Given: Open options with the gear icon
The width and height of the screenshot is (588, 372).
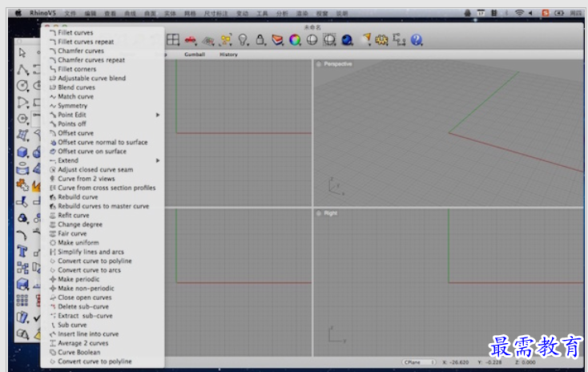Looking at the screenshot, I should (x=382, y=40).
